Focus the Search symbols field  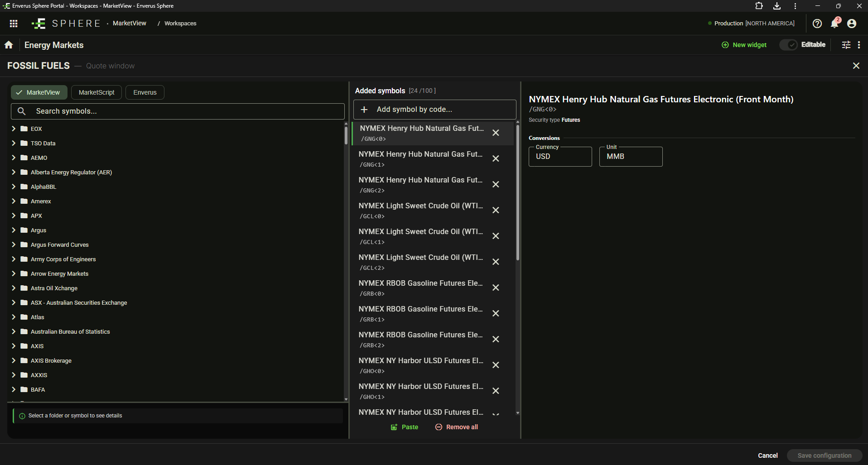click(178, 111)
